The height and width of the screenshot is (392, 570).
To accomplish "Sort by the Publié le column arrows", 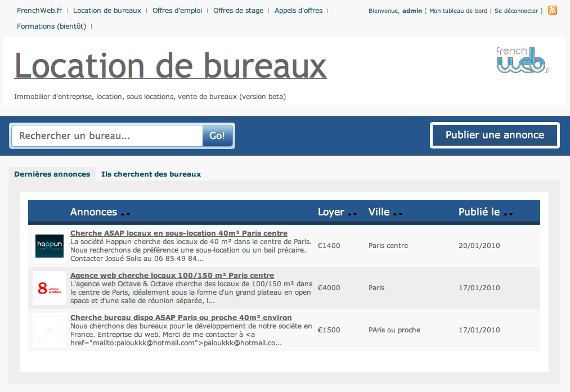I will click(x=508, y=214).
